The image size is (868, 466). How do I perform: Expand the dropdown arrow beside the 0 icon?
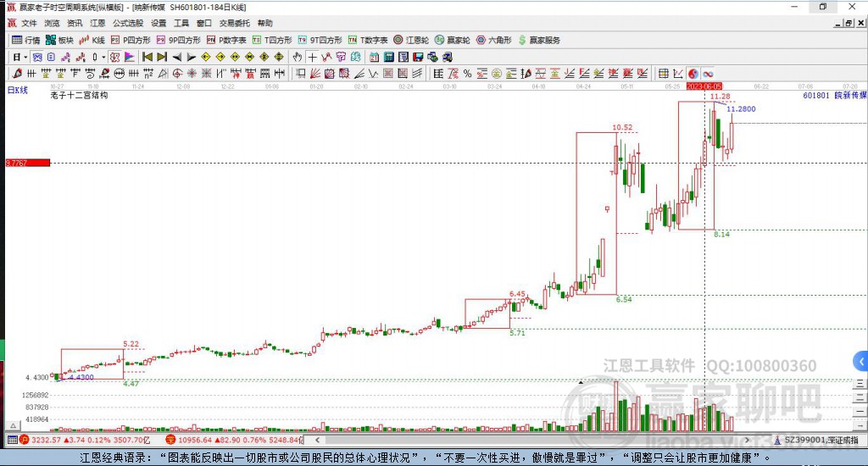(x=103, y=57)
